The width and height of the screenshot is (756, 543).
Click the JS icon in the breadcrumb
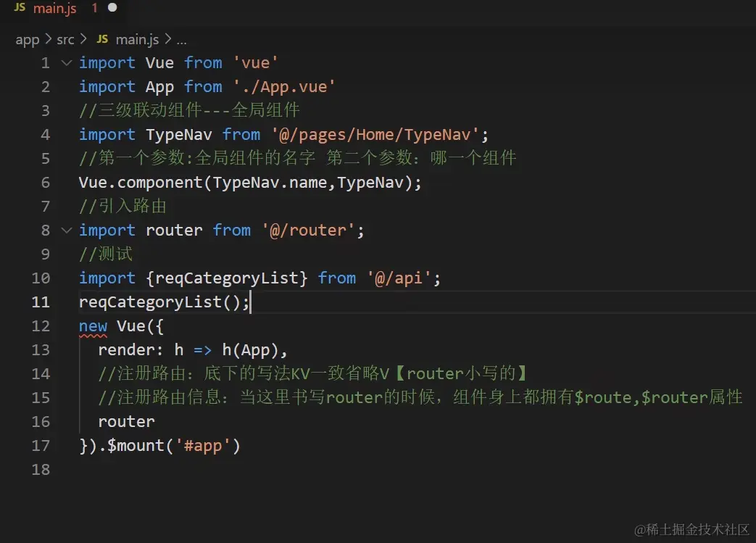coord(102,39)
